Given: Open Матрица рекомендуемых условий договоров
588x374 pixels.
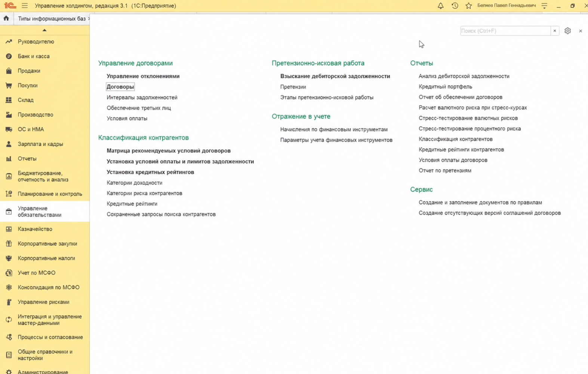Looking at the screenshot, I should pos(169,151).
